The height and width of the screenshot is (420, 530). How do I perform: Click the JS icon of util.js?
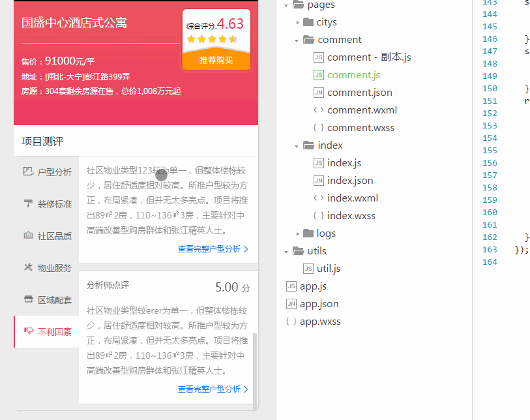pos(308,269)
